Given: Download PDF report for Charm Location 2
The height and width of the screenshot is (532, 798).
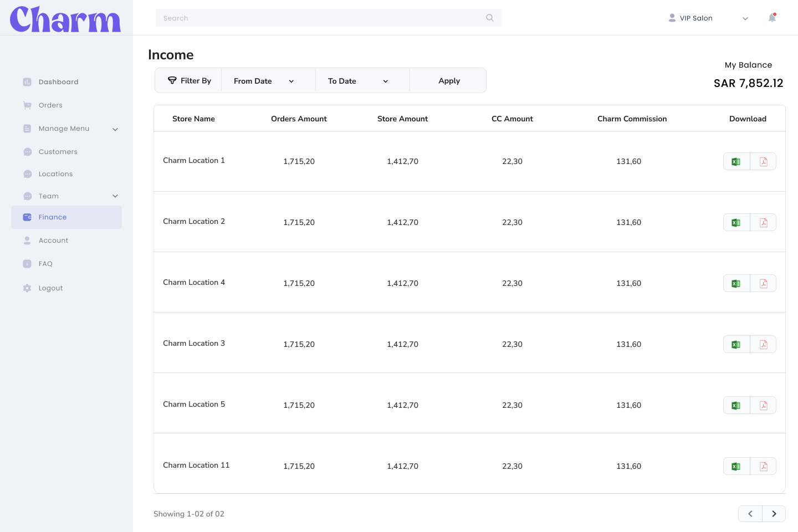Looking at the screenshot, I should click(763, 222).
